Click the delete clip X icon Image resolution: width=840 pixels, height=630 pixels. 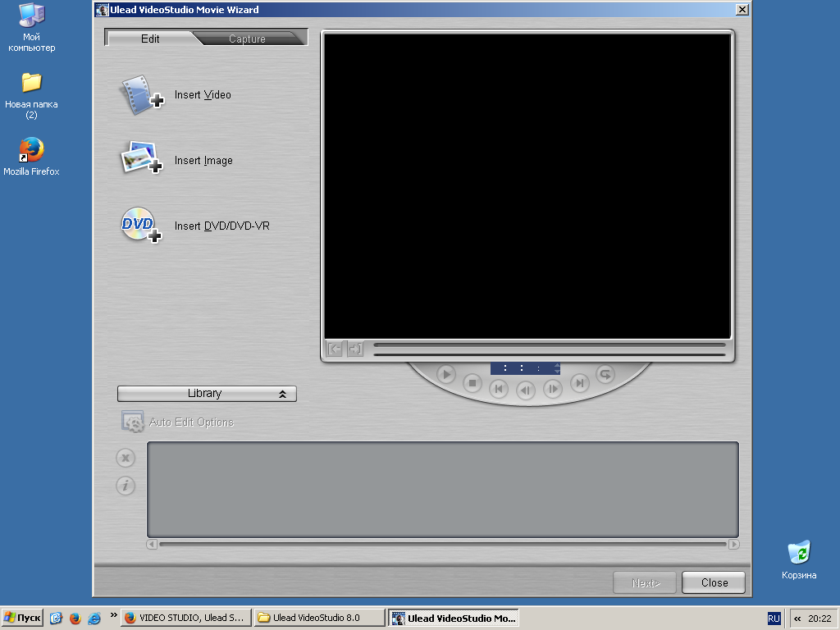tap(126, 458)
